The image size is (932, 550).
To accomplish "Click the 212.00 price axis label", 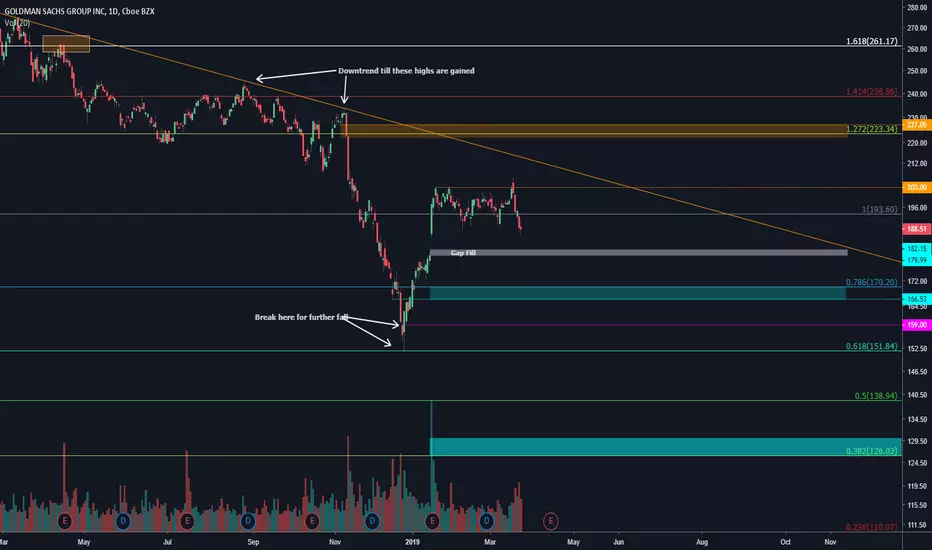I will coord(917,164).
